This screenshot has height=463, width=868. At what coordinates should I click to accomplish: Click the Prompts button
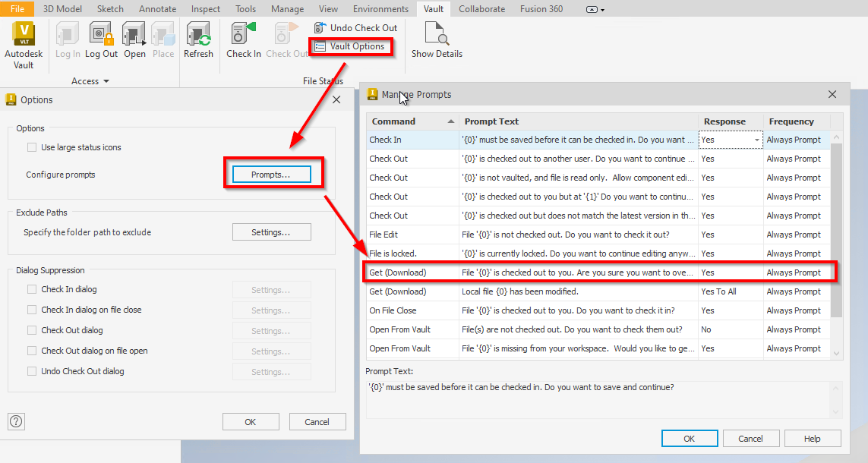(x=273, y=174)
